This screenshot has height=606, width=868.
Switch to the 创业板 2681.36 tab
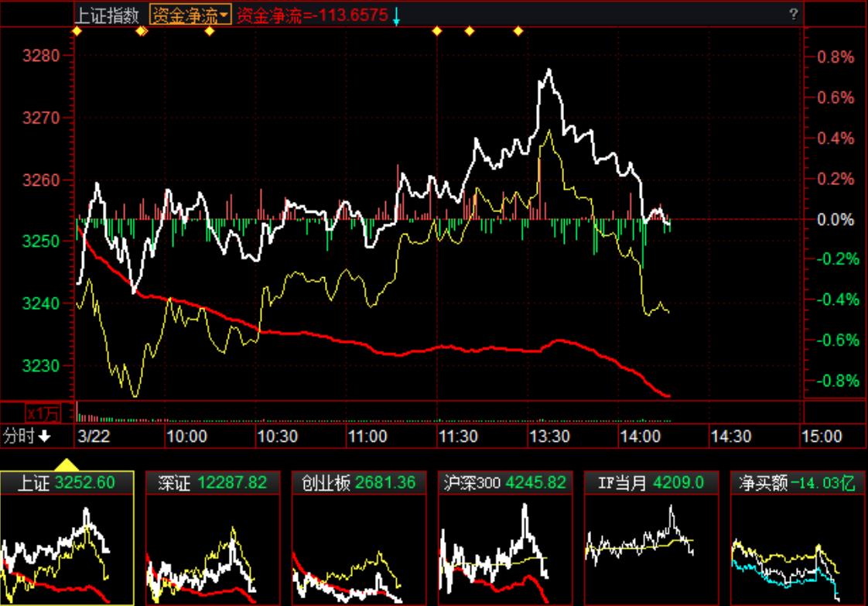point(358,483)
